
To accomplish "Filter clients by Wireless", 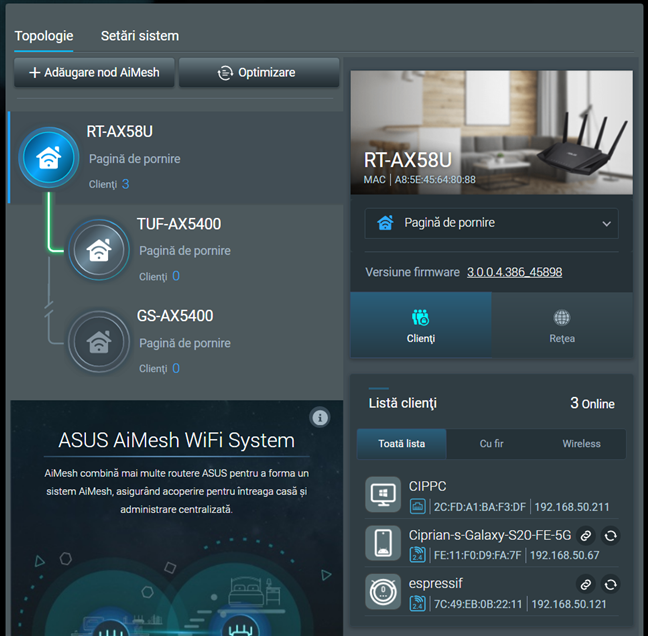I will 581,444.
